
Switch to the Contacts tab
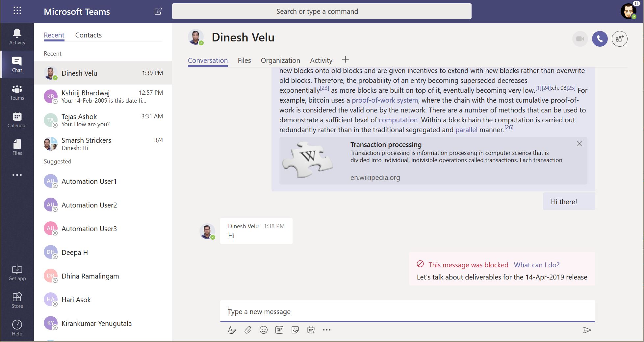[x=88, y=35]
